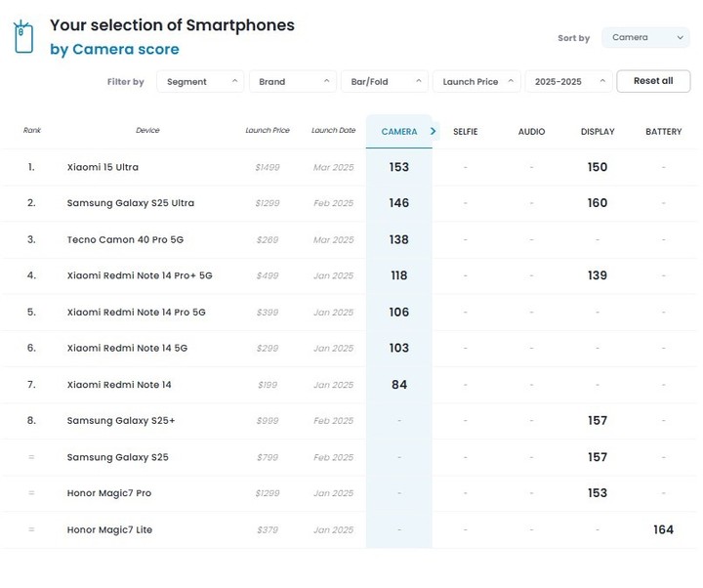Screen dimensions: 703x588
Task: Click camera score 118
Action: point(399,275)
